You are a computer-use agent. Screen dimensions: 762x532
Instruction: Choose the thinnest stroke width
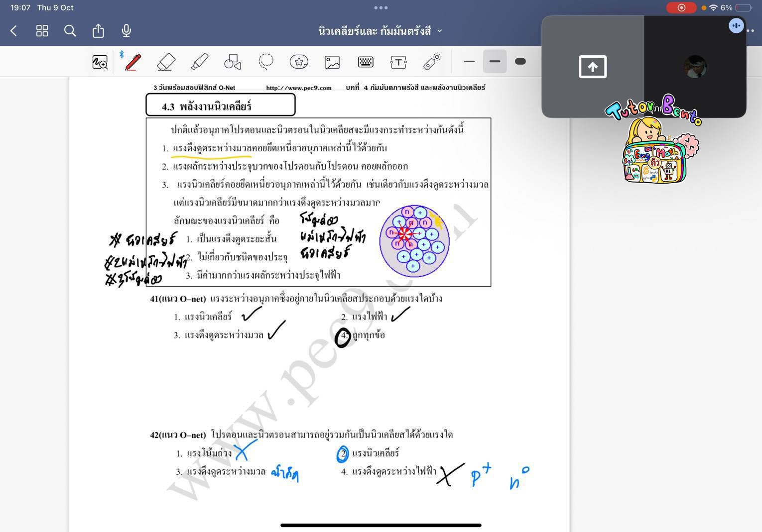[x=469, y=62]
